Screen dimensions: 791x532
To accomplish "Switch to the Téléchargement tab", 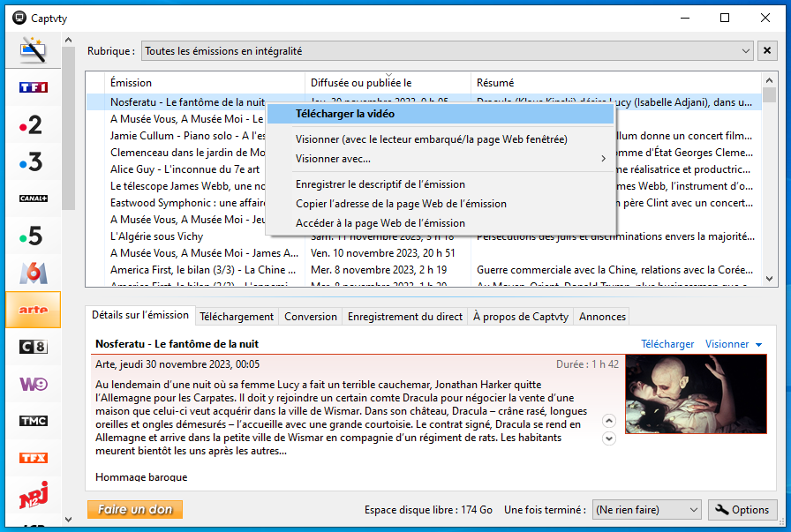I will (236, 317).
